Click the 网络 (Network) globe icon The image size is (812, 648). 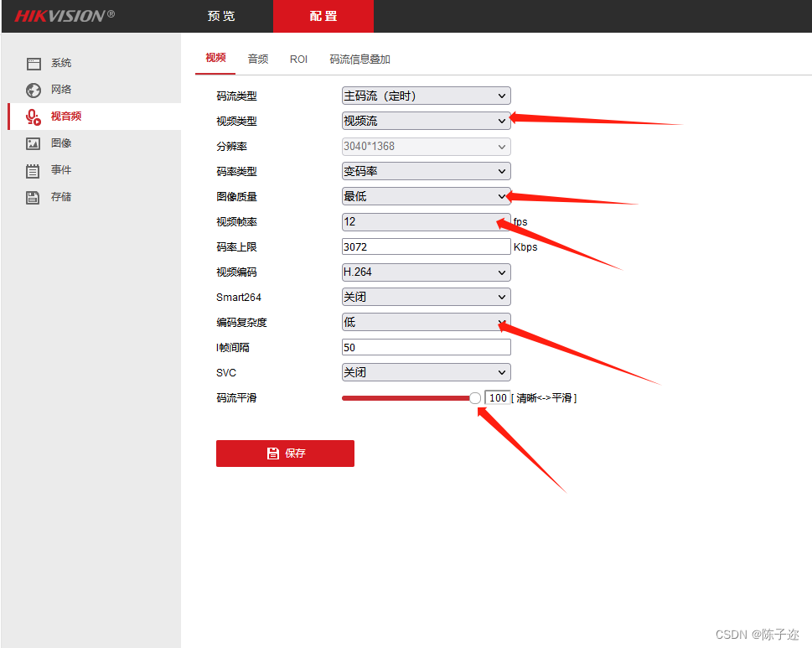(34, 91)
